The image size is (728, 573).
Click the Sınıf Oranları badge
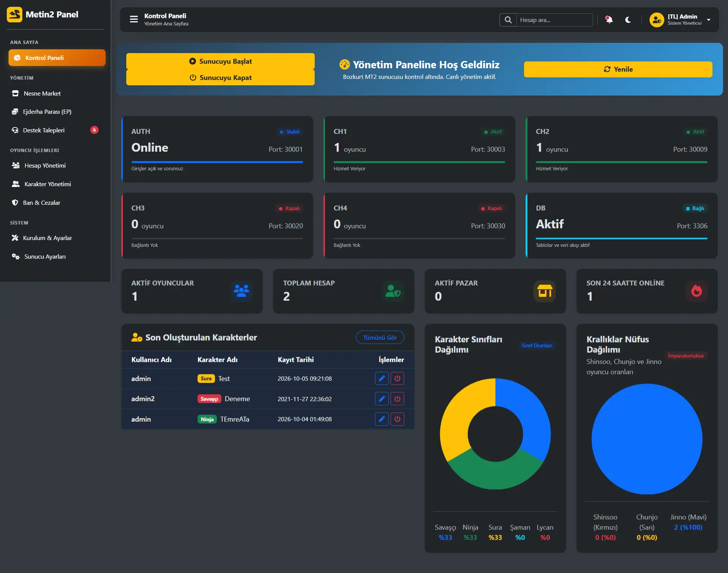point(537,345)
